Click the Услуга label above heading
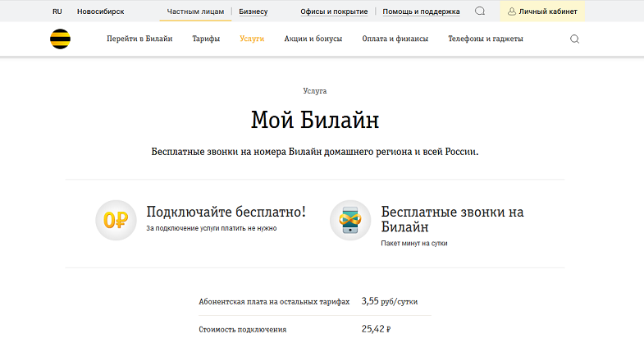 315,91
